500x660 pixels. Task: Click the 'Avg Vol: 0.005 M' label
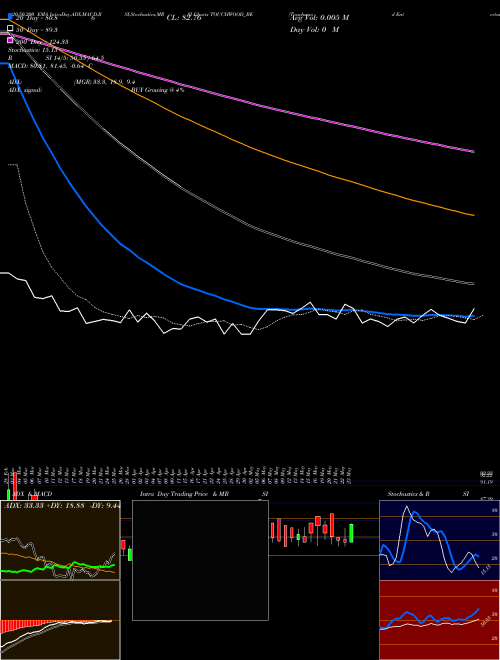point(319,18)
